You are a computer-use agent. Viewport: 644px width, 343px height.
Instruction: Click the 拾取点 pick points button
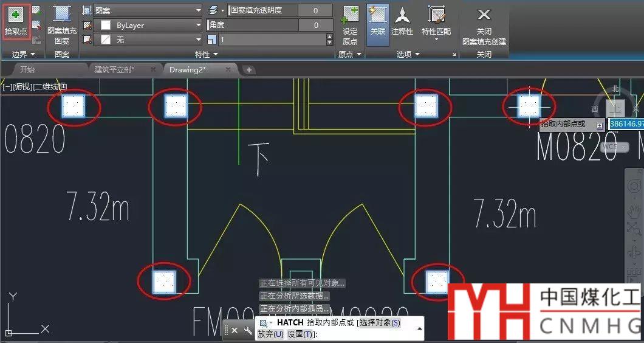click(15, 21)
